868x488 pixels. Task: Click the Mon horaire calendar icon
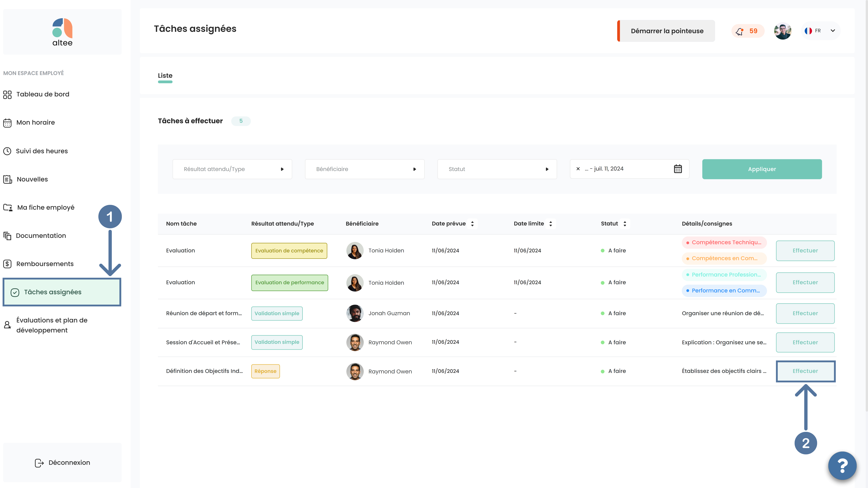tap(7, 123)
